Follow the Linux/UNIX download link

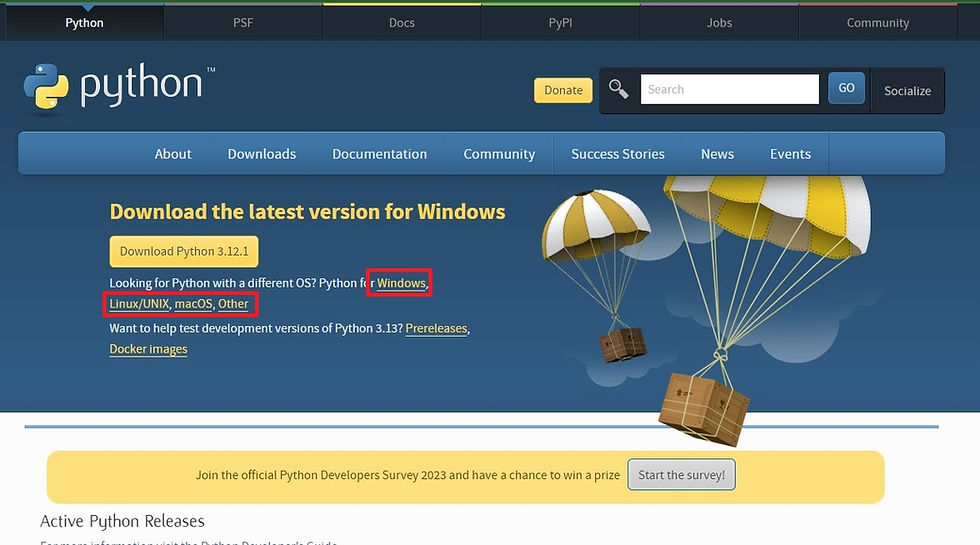(x=139, y=304)
